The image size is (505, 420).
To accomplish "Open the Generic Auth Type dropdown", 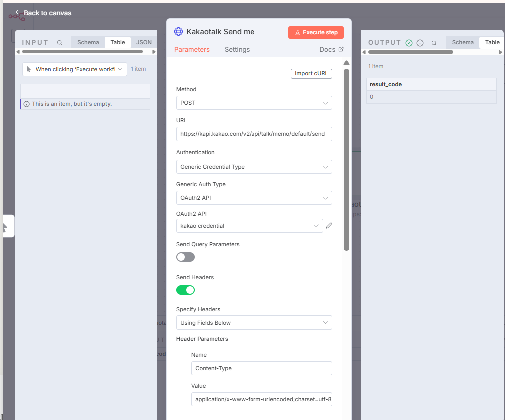I will click(254, 198).
